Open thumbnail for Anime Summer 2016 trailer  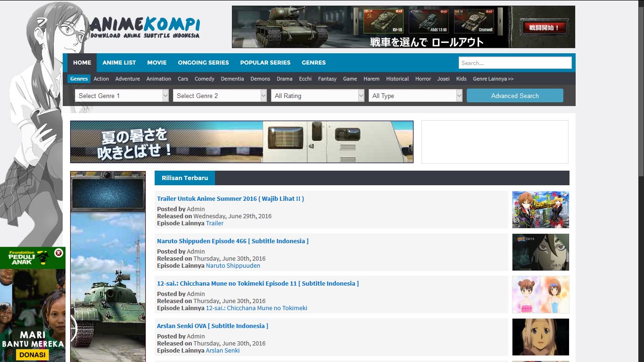[541, 210]
